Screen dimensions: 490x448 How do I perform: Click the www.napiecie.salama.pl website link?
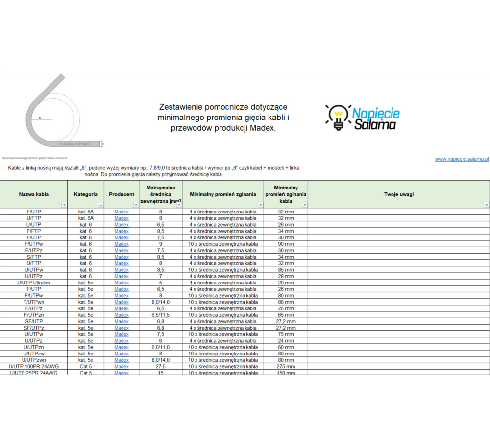(462, 159)
